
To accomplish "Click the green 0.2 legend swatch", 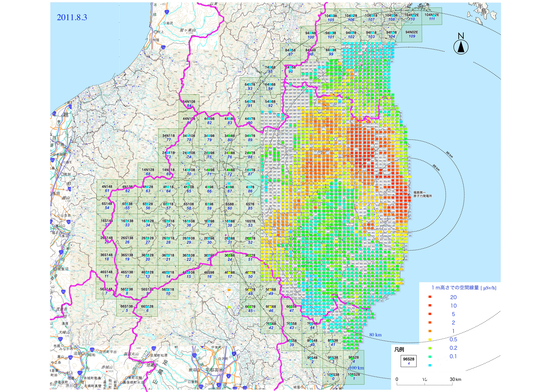I will [x=430, y=348].
